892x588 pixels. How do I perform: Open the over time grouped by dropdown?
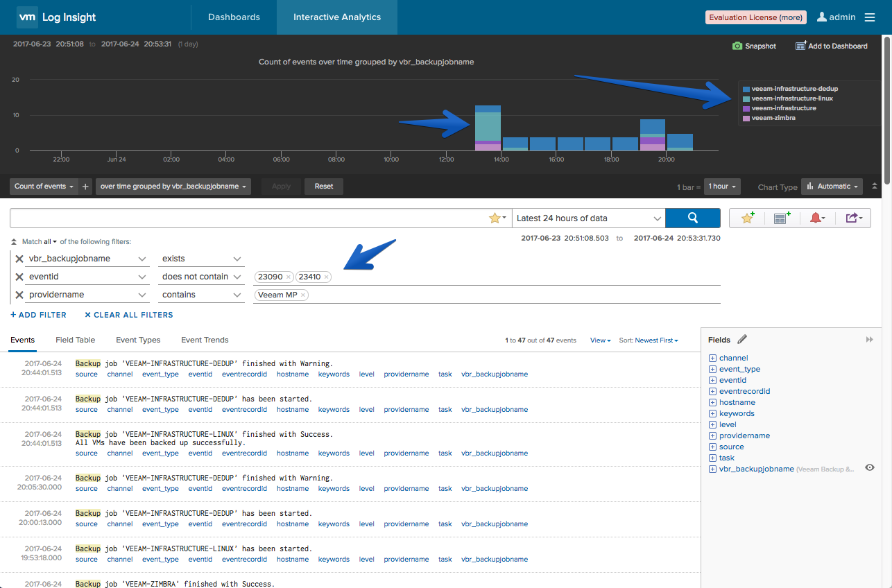pos(173,186)
